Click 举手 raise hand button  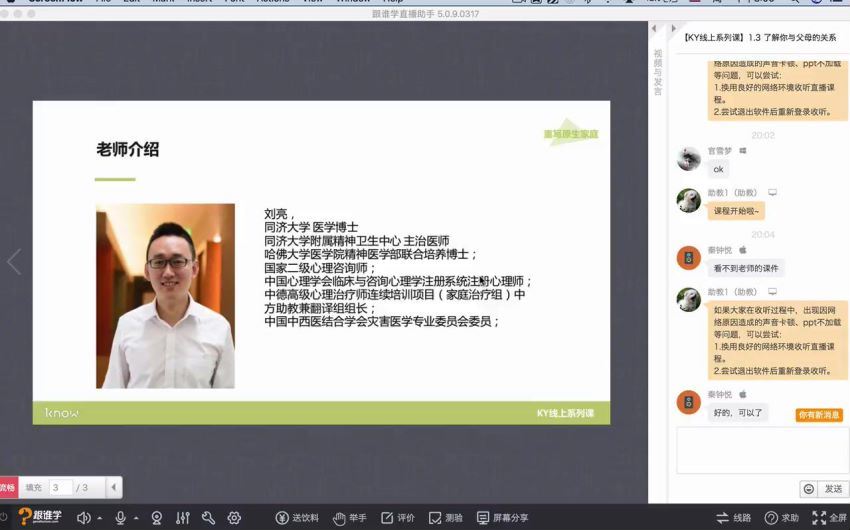350,518
